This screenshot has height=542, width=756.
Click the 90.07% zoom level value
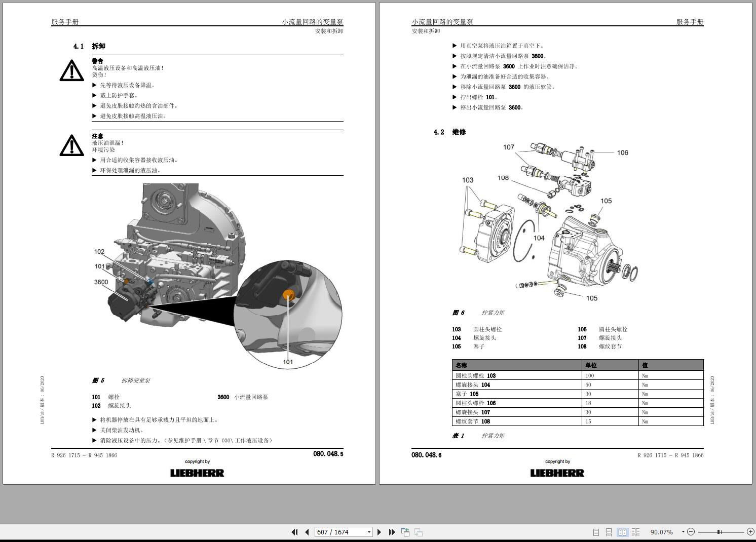pos(661,532)
